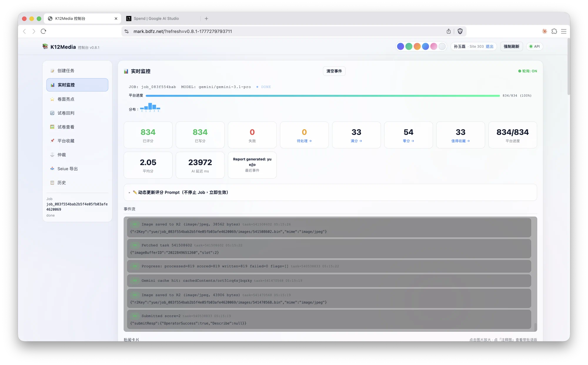The height and width of the screenshot is (365, 588).
Task: Select the orange theme color swatch
Action: (x=417, y=47)
